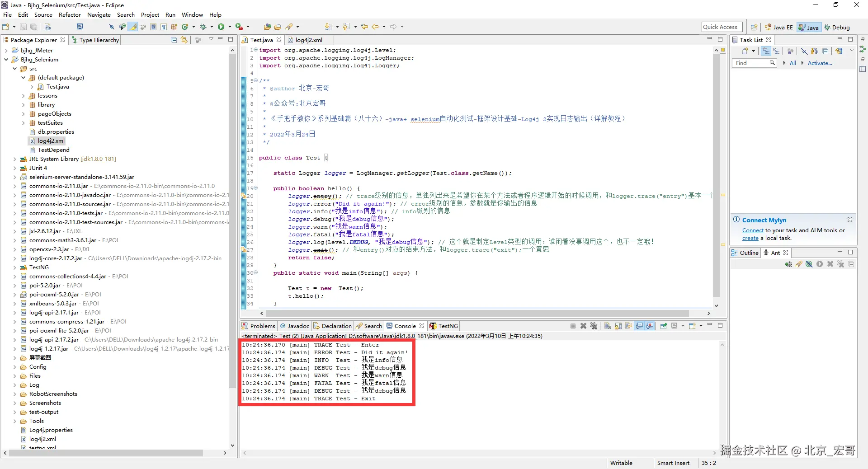This screenshot has width=868, height=469.
Task: Click the Back navigation yellow arrow
Action: coord(375,27)
